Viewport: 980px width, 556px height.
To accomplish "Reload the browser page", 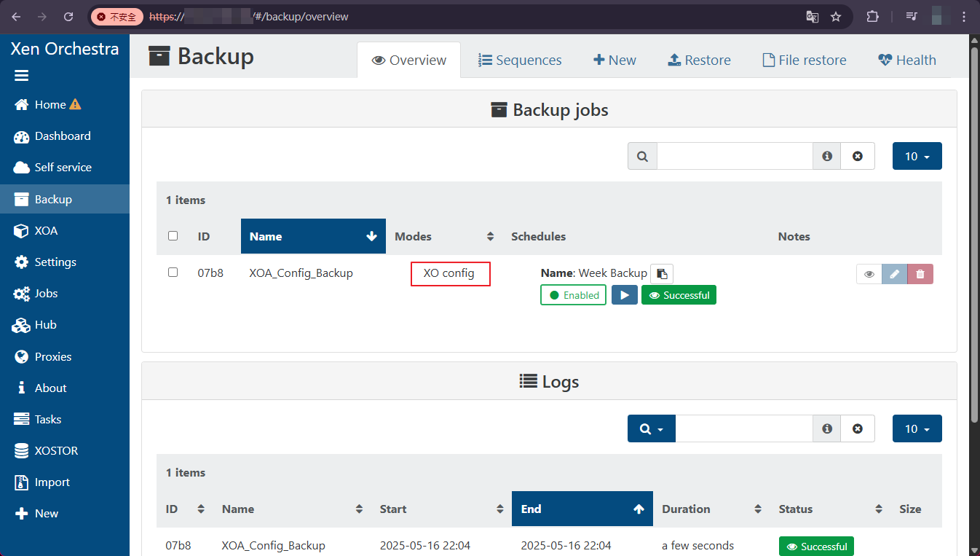I will [68, 16].
